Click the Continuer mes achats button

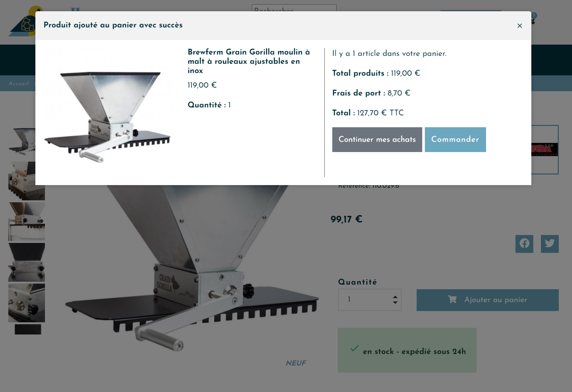[x=377, y=139]
